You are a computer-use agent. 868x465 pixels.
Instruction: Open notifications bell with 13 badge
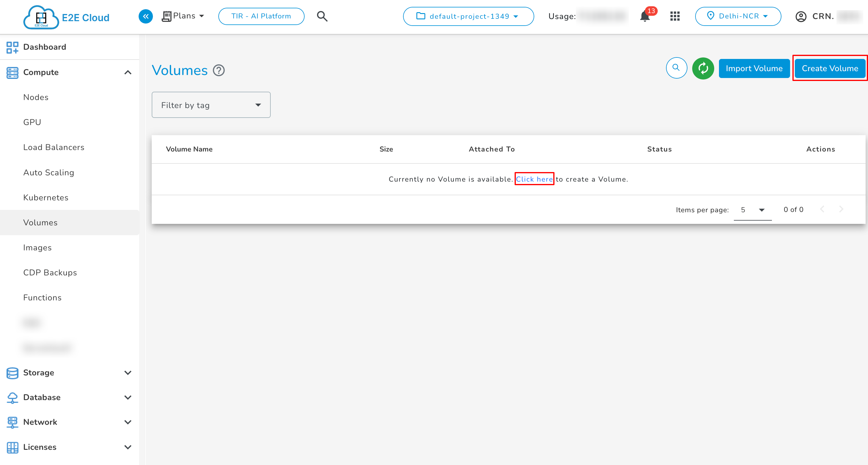(645, 16)
